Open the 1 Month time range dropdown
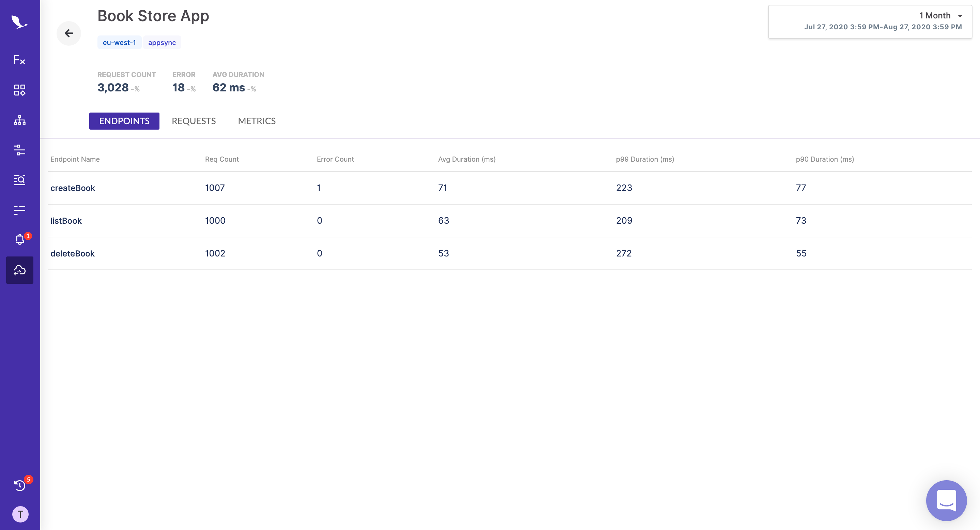This screenshot has height=530, width=980. click(x=870, y=22)
